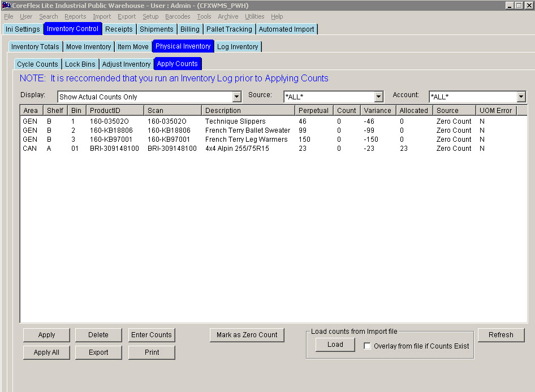The image size is (535, 392).
Task: Refresh the counts list
Action: (x=501, y=335)
